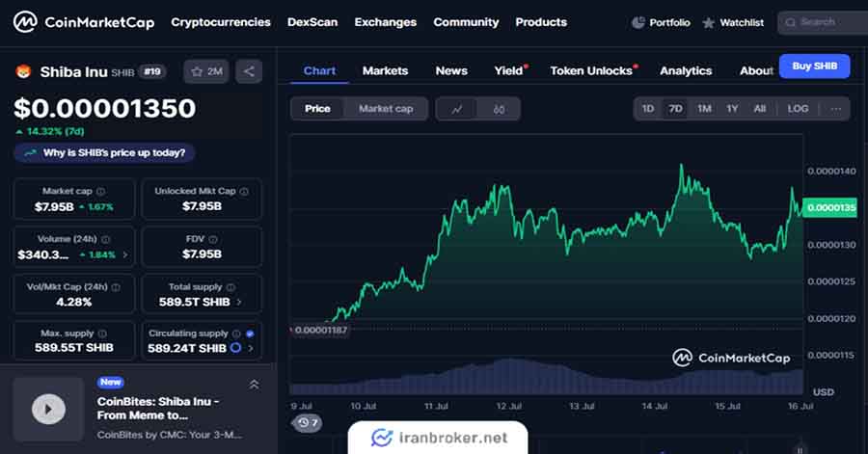
Task: Set chart range to 1Y
Action: pos(732,109)
